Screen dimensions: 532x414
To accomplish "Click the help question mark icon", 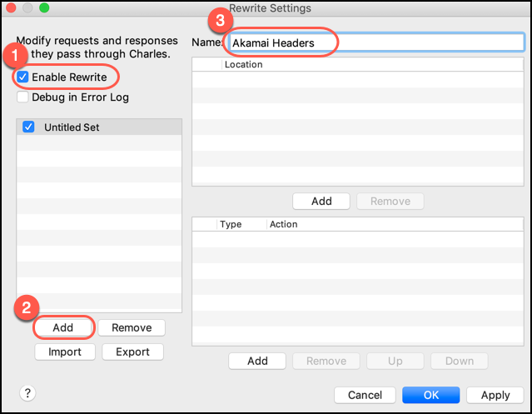I will coord(27,393).
